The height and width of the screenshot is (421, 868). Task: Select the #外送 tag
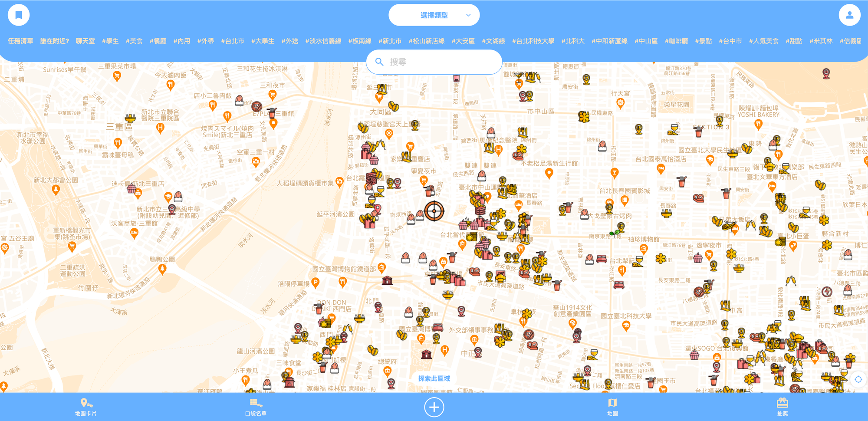290,41
